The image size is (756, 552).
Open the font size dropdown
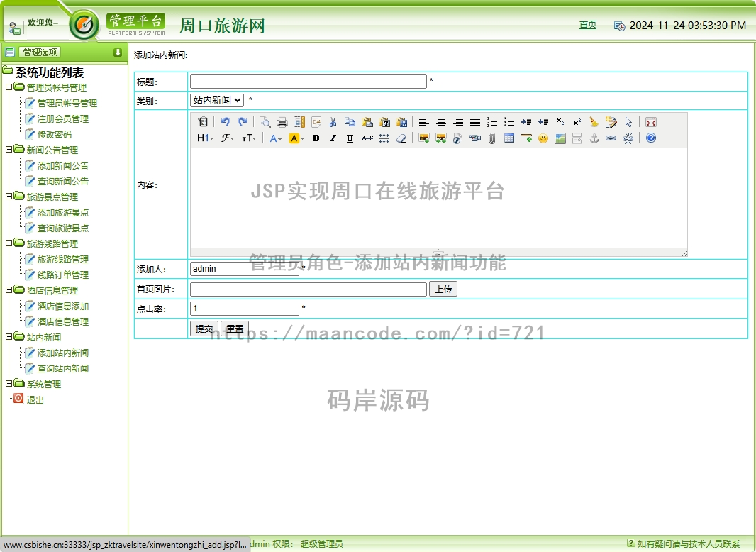249,138
